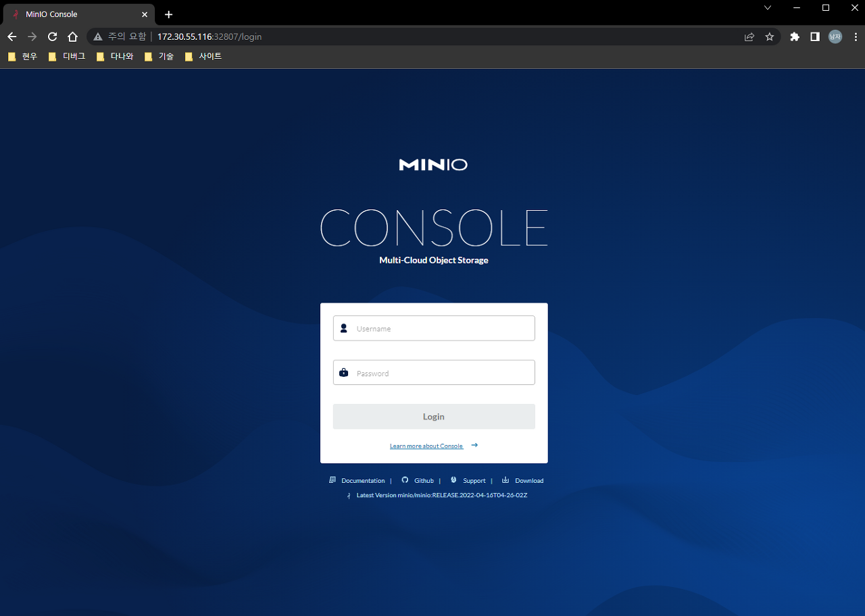Open the Download link

(x=529, y=481)
